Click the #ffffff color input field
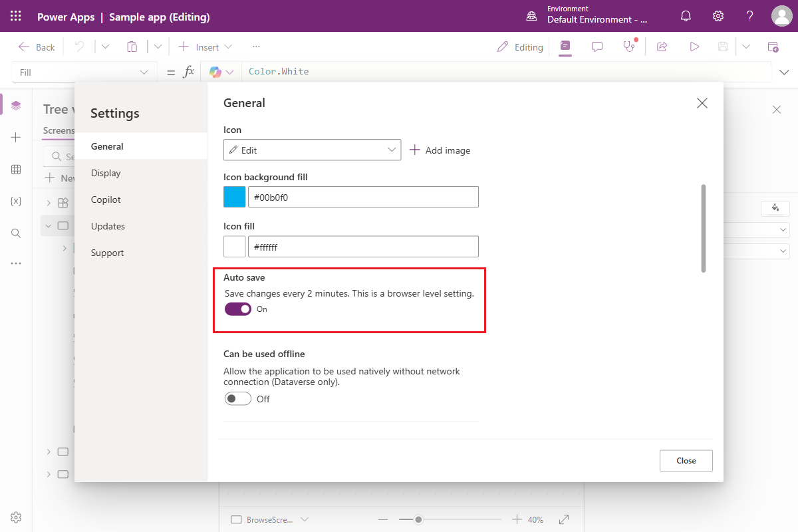Image resolution: width=798 pixels, height=532 pixels. pyautogui.click(x=363, y=247)
